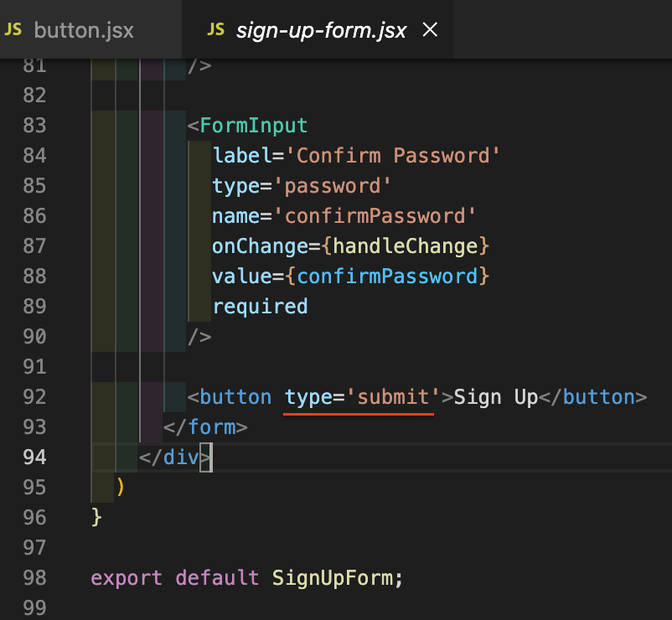Click the JS icon on sign-up-form.jsx tab
The height and width of the screenshot is (620, 672).
215,30
